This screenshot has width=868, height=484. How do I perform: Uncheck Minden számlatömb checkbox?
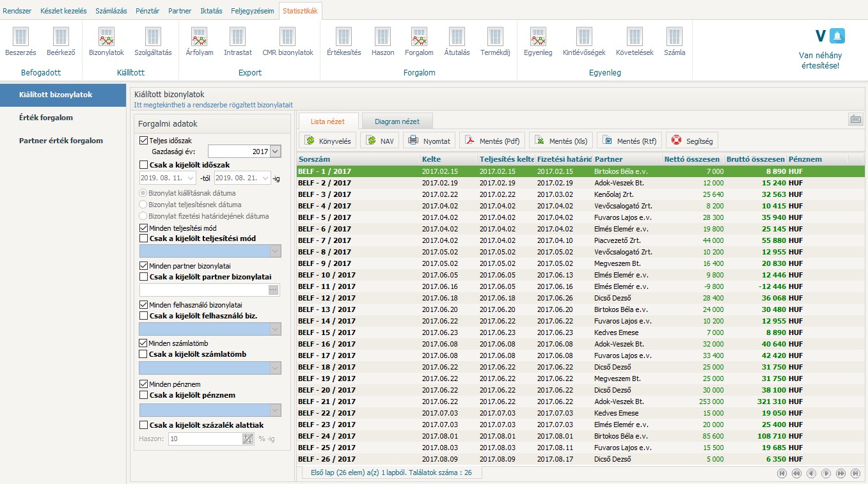click(143, 343)
